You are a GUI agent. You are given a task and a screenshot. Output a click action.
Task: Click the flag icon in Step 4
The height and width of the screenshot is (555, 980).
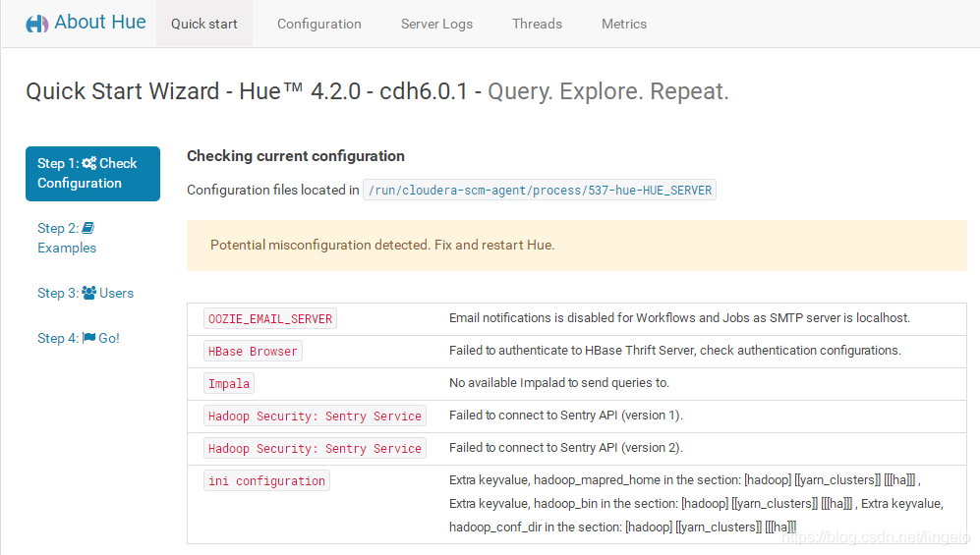coord(88,338)
